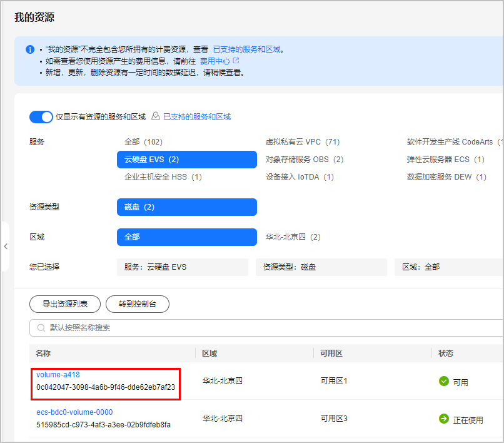Filter by 弹性云服务器 ECS service
The image size is (504, 443).
click(445, 160)
